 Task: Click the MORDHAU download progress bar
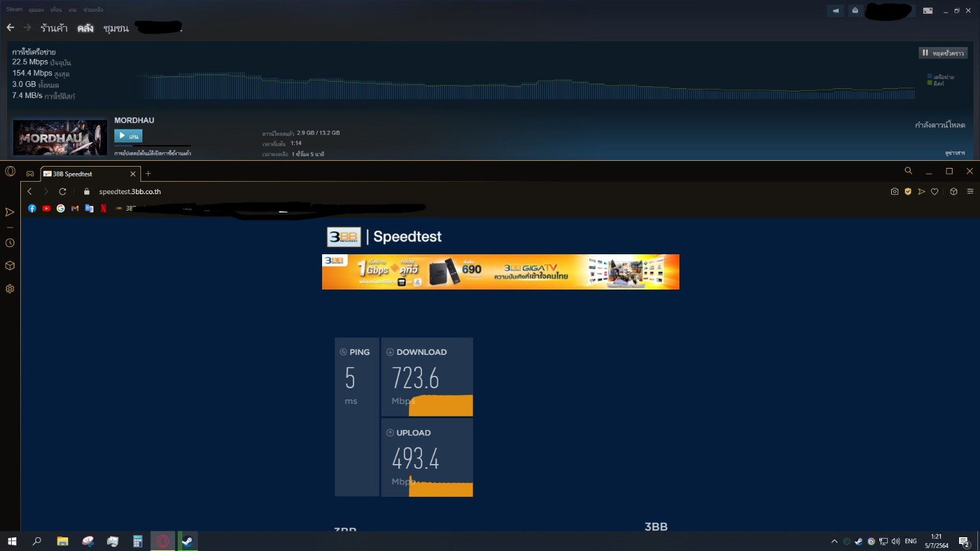click(152, 146)
